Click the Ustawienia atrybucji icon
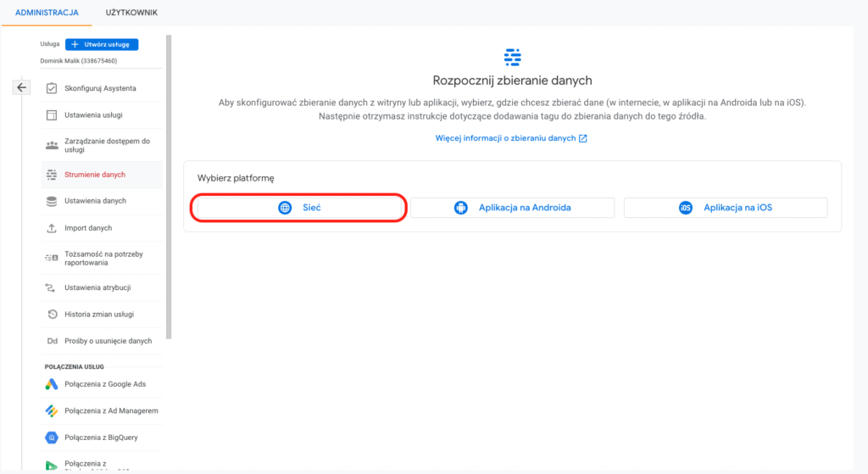Viewport: 868px width, 474px height. click(51, 287)
